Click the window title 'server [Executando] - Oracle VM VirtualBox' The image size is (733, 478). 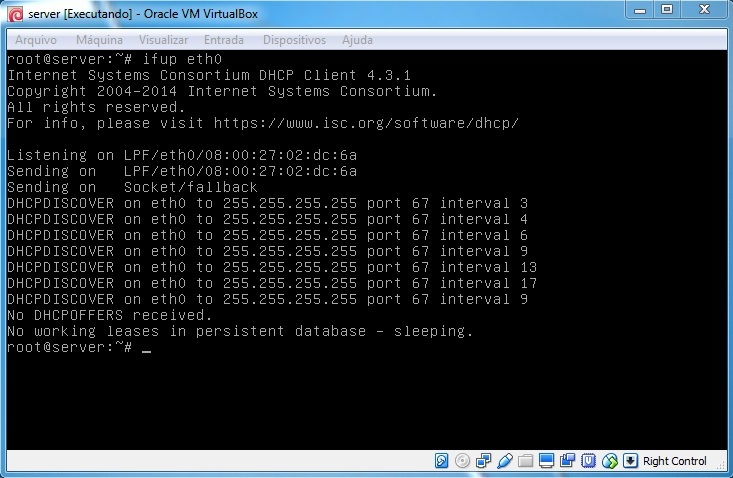point(143,14)
